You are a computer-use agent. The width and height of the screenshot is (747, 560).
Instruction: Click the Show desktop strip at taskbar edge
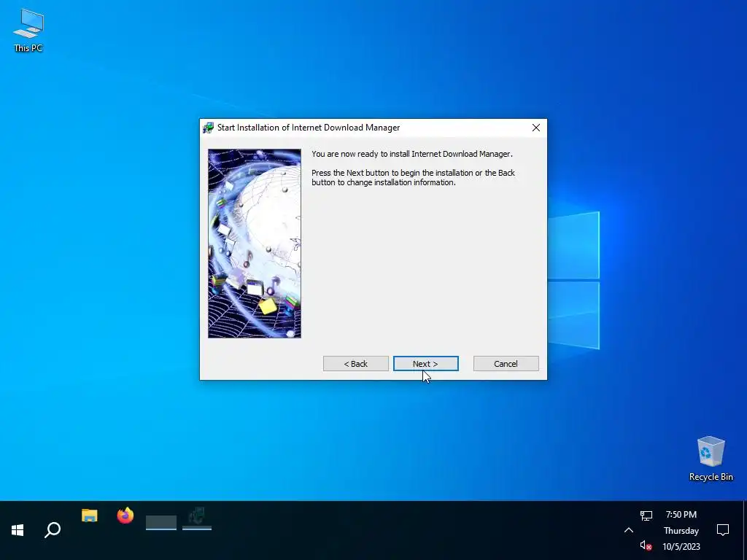tap(745, 530)
